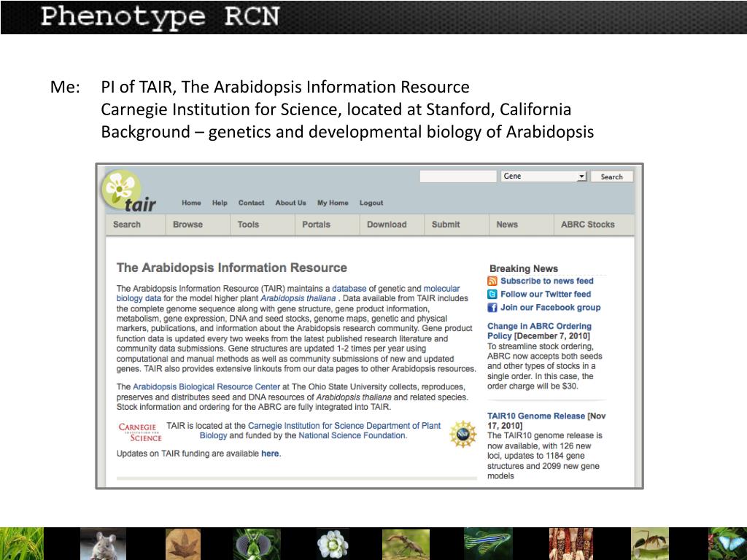The width and height of the screenshot is (747, 560).
Task: Click the Carnegie Science logo
Action: click(x=139, y=432)
